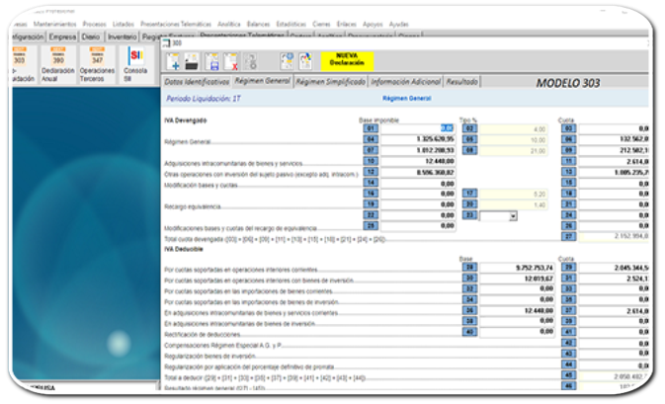Click the MODELO 303 title text
Image resolution: width=665 pixels, height=404 pixels.
tap(568, 83)
